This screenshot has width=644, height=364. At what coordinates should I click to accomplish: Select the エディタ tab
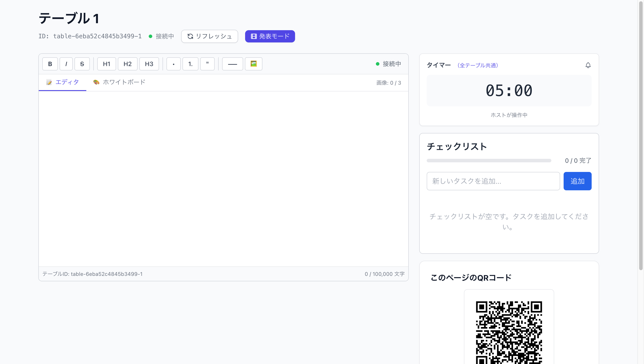(62, 82)
